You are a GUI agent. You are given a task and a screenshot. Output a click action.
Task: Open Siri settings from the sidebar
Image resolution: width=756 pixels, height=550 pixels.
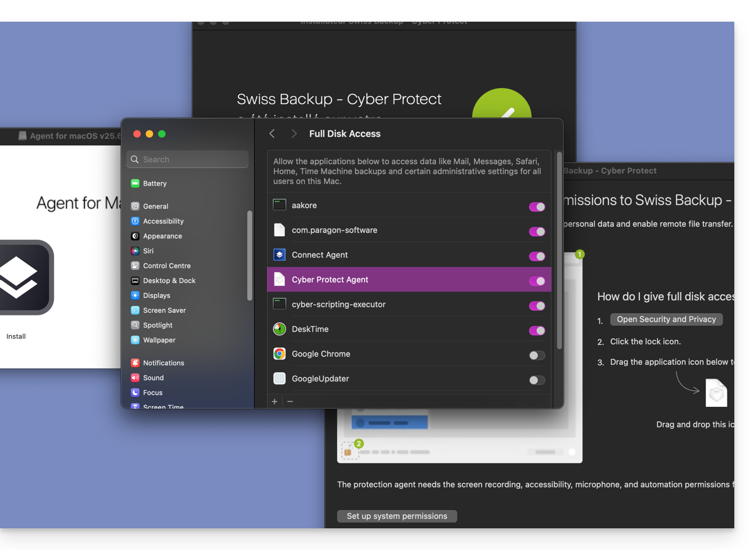point(142,251)
